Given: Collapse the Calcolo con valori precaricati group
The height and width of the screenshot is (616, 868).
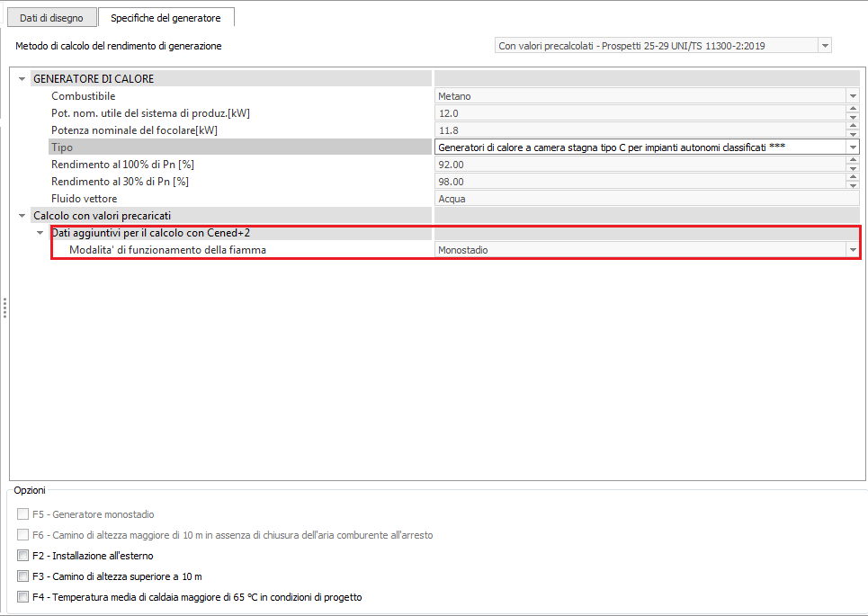Looking at the screenshot, I should (22, 216).
